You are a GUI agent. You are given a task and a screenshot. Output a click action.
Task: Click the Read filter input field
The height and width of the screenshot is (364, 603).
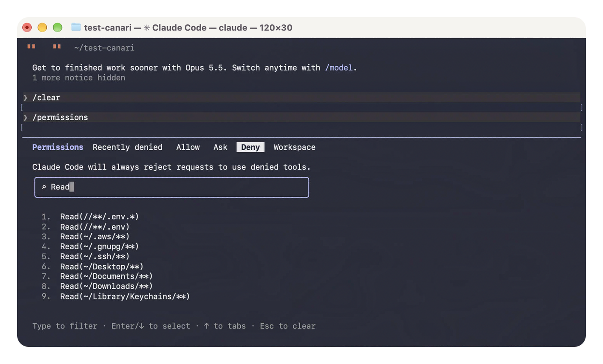tap(172, 187)
